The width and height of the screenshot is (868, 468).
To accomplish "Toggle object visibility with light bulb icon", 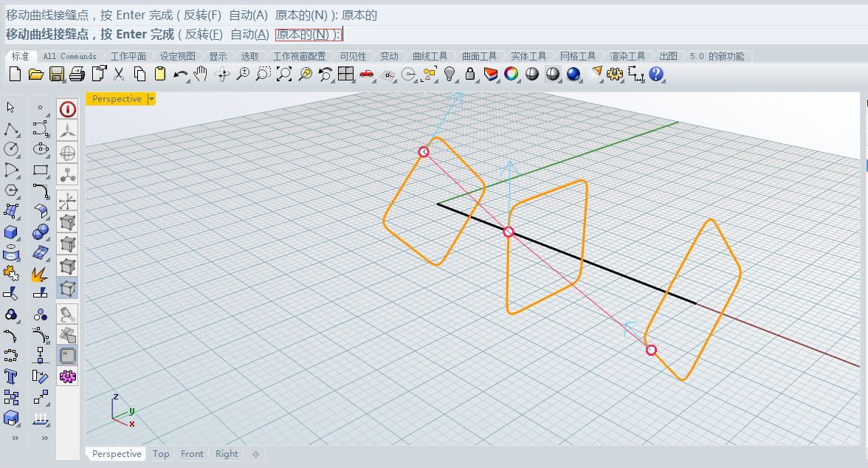I will coord(449,74).
